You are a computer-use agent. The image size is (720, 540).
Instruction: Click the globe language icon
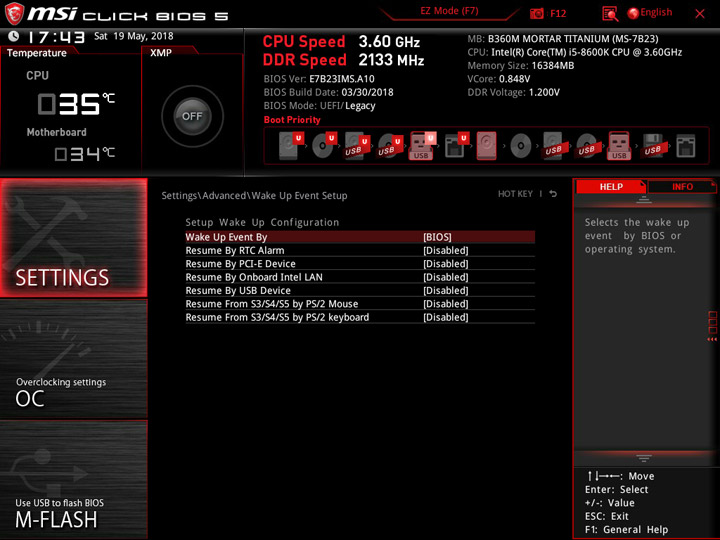coord(633,13)
